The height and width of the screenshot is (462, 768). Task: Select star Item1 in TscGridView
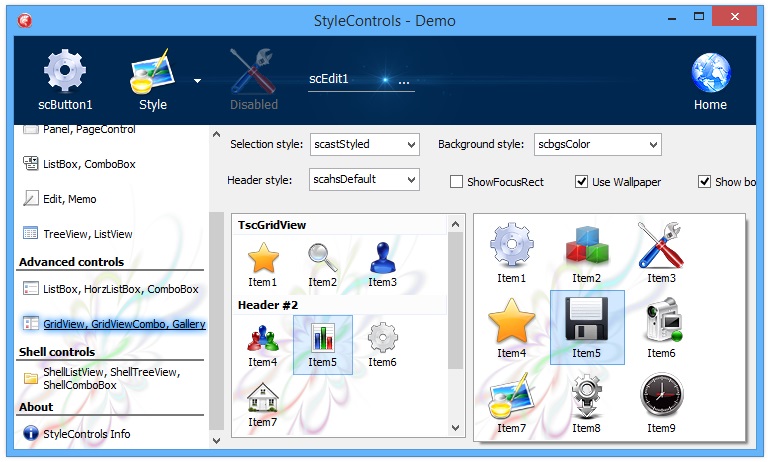(x=263, y=265)
